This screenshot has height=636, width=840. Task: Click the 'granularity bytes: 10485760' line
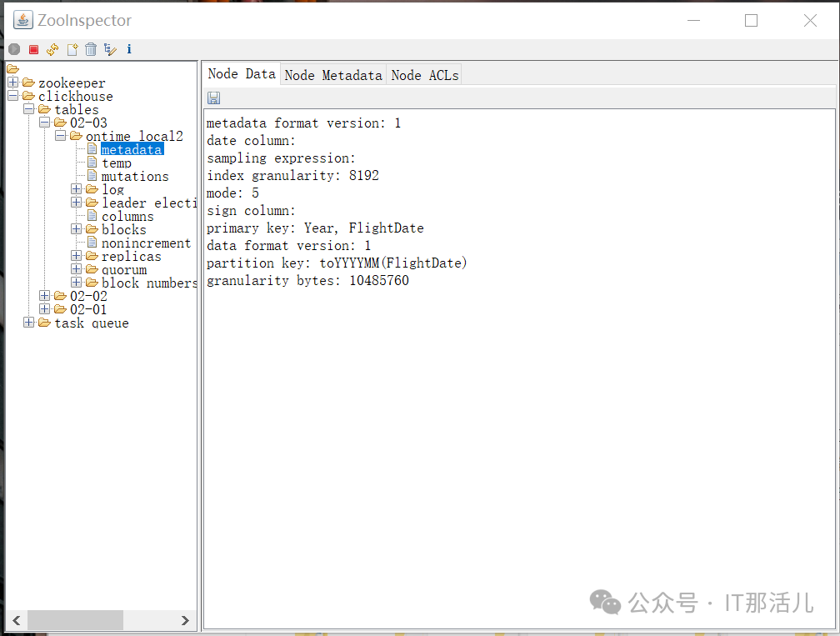(x=308, y=280)
